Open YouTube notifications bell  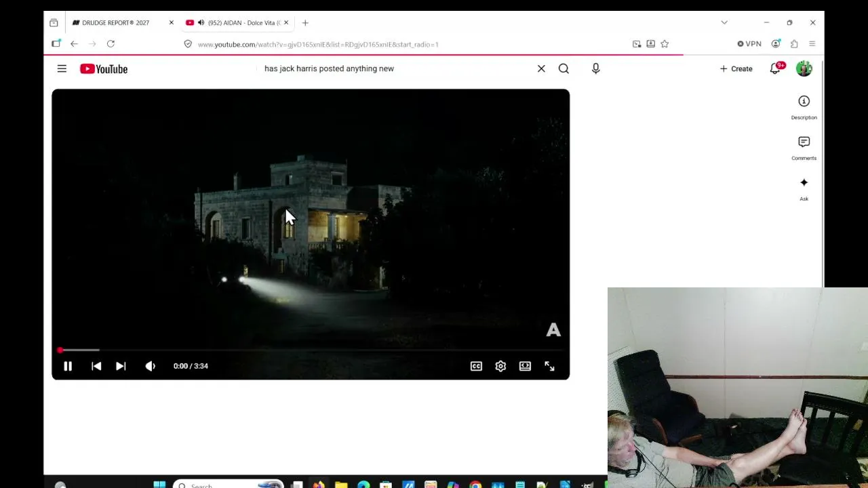(776, 68)
